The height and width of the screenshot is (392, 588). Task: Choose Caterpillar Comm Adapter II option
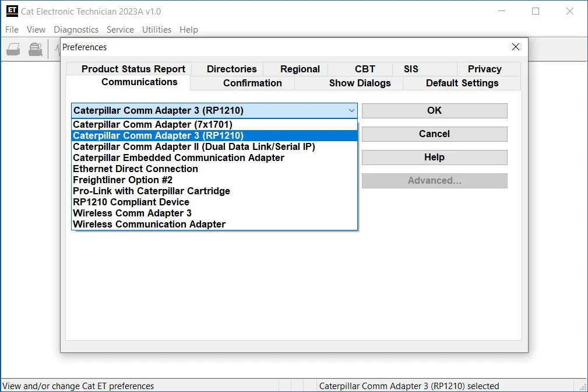(x=214, y=147)
